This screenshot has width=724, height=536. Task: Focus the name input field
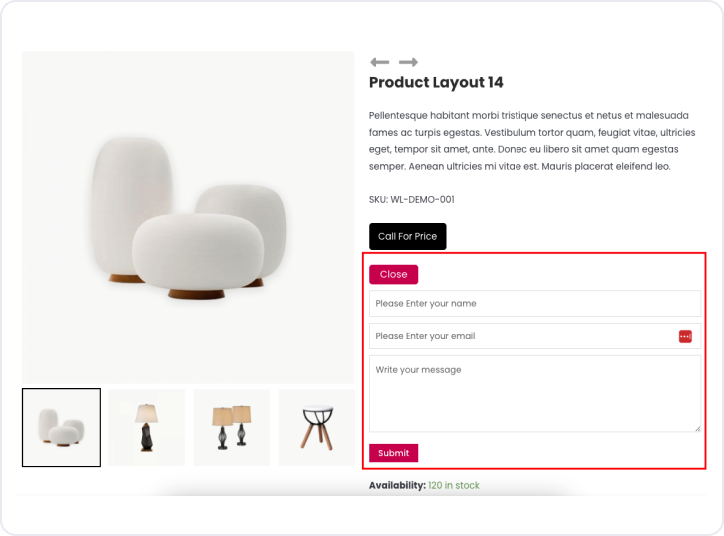click(535, 303)
